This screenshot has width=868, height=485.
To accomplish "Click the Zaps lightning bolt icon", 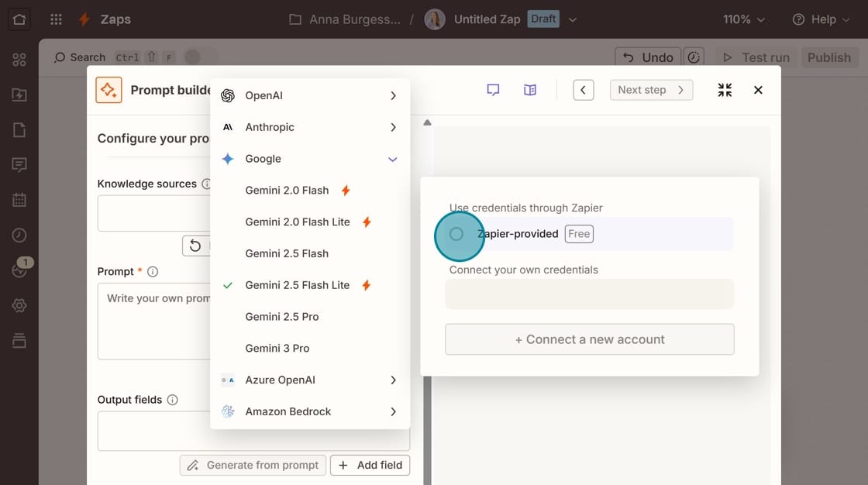I will (84, 19).
